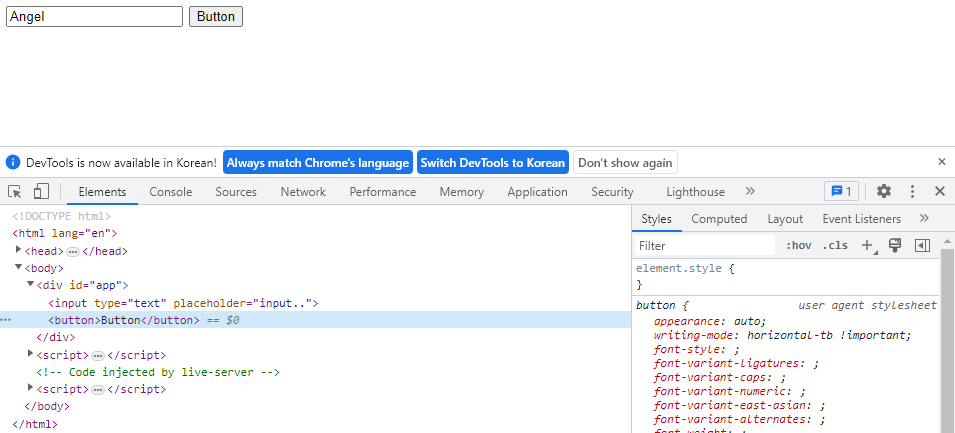This screenshot has height=433, width=955.
Task: Select the closing </html> tag row
Action: point(35,424)
